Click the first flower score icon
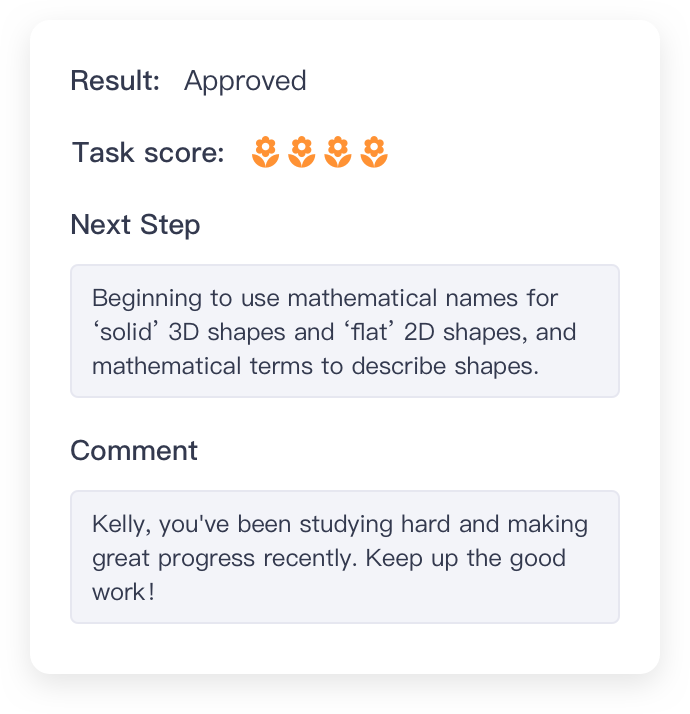This screenshot has height=714, width=690. point(265,152)
